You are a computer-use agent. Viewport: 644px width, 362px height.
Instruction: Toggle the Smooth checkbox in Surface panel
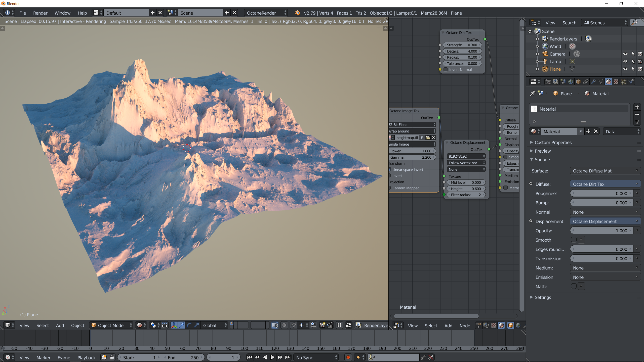click(x=574, y=240)
